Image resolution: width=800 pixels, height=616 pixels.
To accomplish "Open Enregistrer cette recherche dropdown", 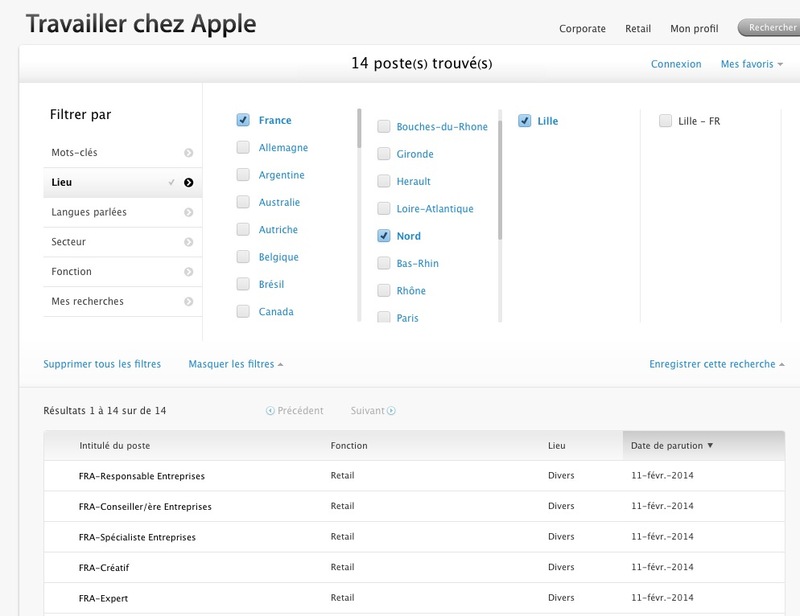I will [717, 364].
